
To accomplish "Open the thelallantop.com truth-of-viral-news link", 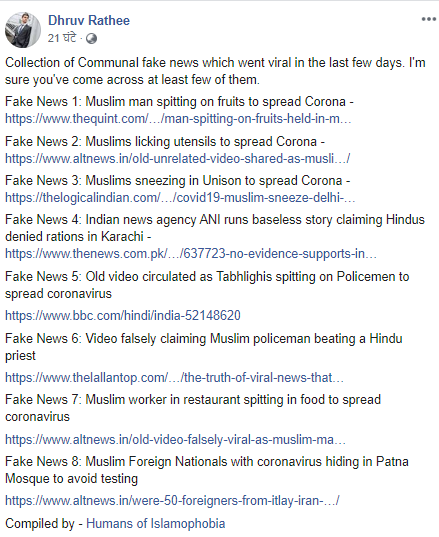I will 174,378.
